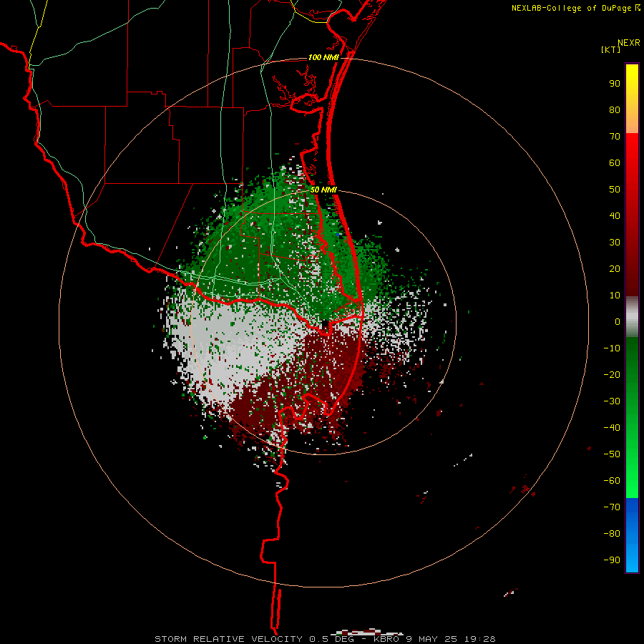
Task: Click the positive 50 scale value
Action: 615,190
